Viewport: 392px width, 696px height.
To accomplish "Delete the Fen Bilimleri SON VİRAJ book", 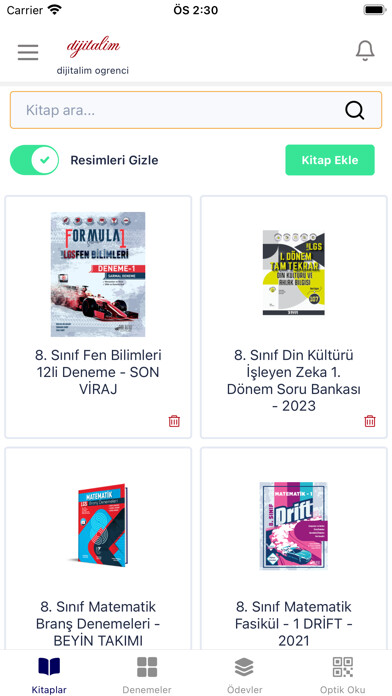I will point(174,421).
